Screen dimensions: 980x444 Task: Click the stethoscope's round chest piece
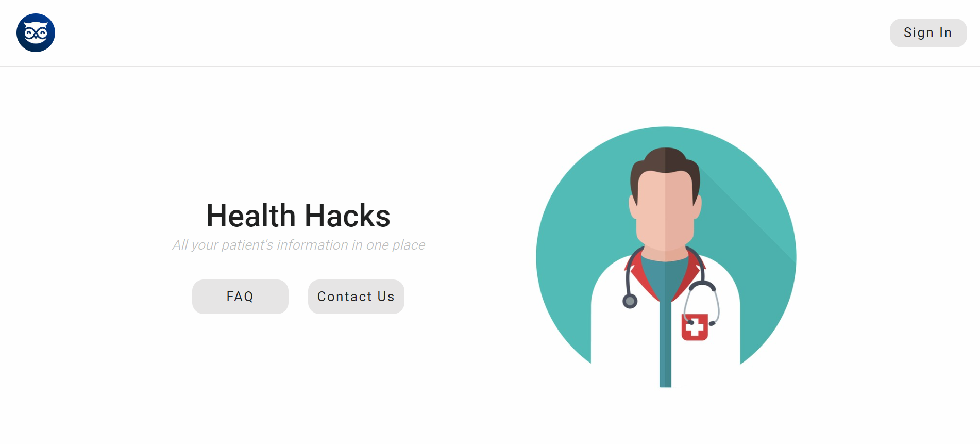tap(630, 301)
